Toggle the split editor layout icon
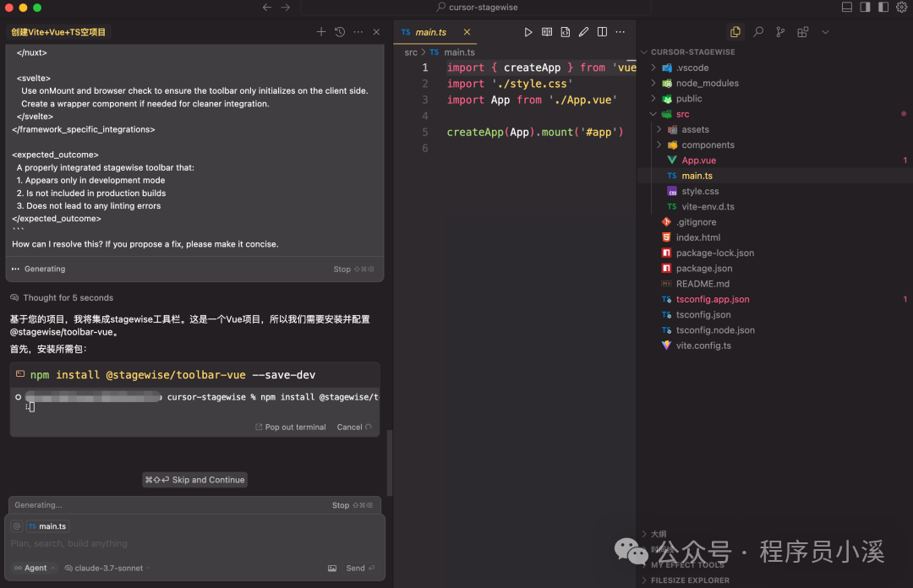Viewport: 913px width, 588px height. tap(602, 31)
